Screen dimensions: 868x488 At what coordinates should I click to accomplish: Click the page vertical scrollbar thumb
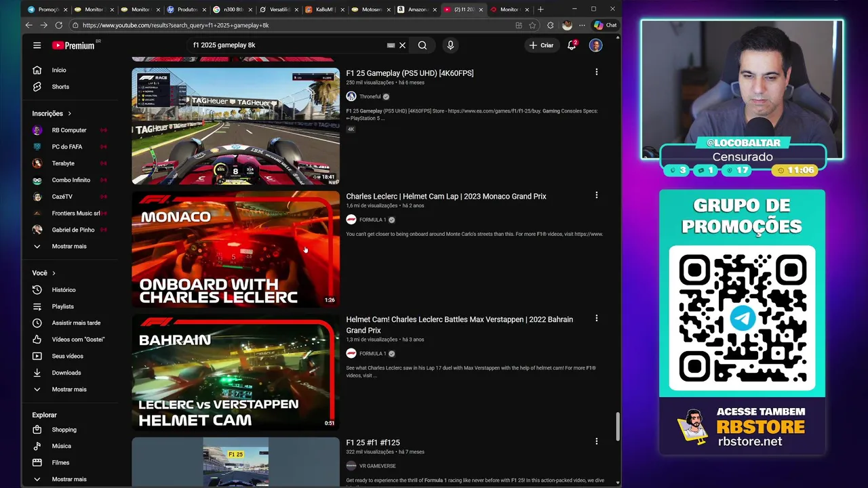tap(617, 426)
